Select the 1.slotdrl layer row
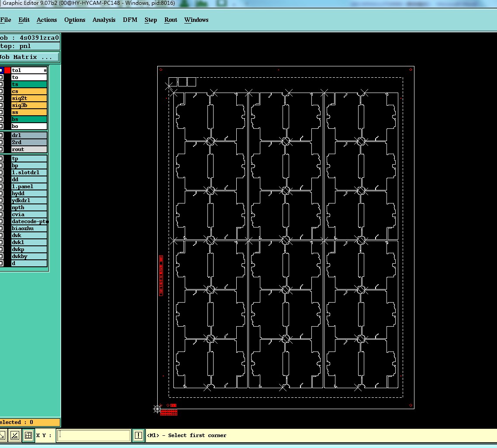497x448 pixels. [x=29, y=172]
